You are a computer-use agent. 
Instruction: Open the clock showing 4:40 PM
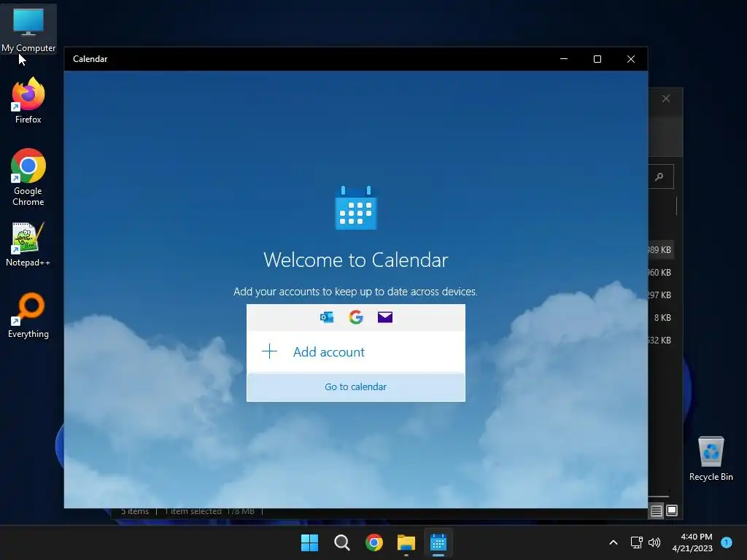pos(692,542)
